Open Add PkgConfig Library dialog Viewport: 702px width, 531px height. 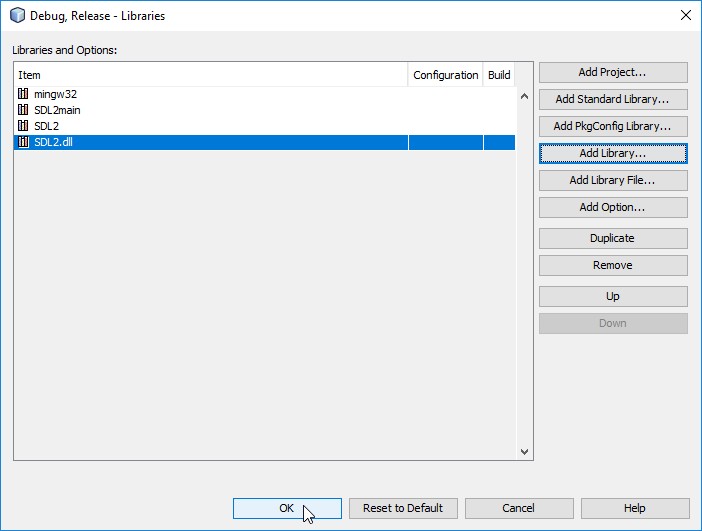[613, 126]
